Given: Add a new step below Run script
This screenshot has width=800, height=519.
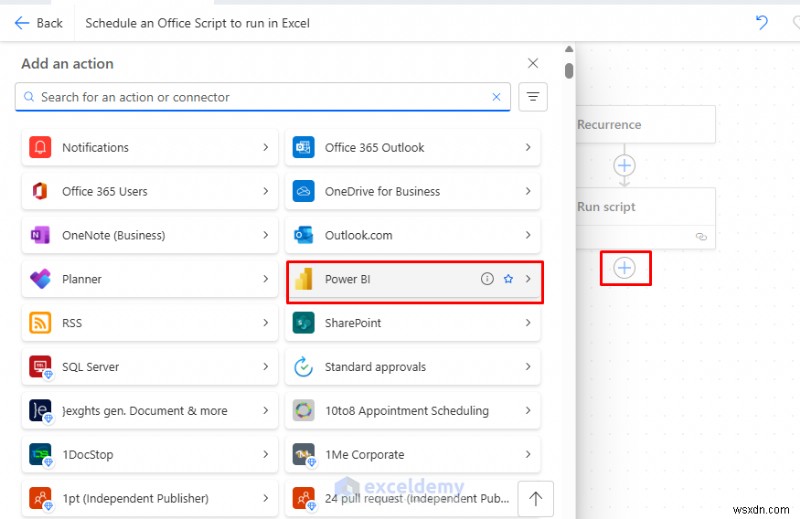Looking at the screenshot, I should [x=624, y=268].
